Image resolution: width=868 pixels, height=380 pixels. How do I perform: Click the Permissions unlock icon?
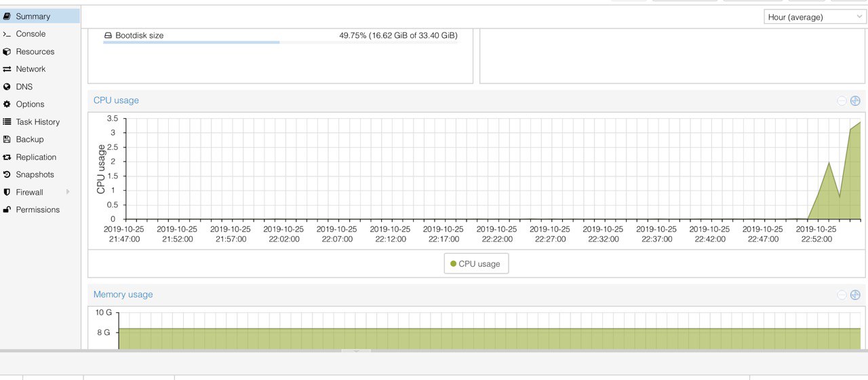click(x=7, y=210)
